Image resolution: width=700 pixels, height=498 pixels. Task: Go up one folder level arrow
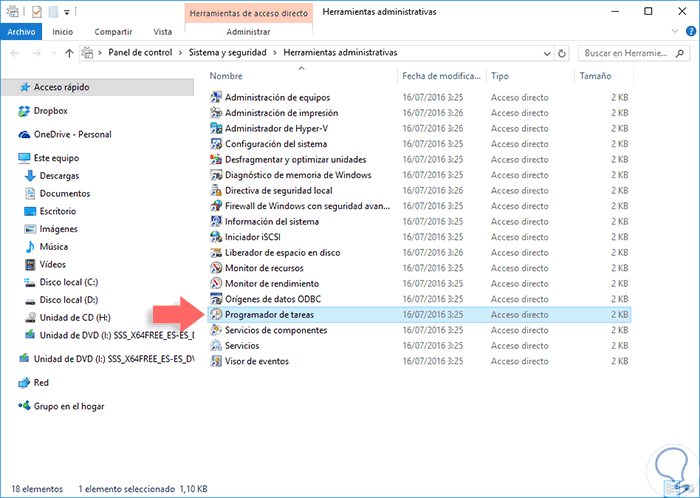69,53
